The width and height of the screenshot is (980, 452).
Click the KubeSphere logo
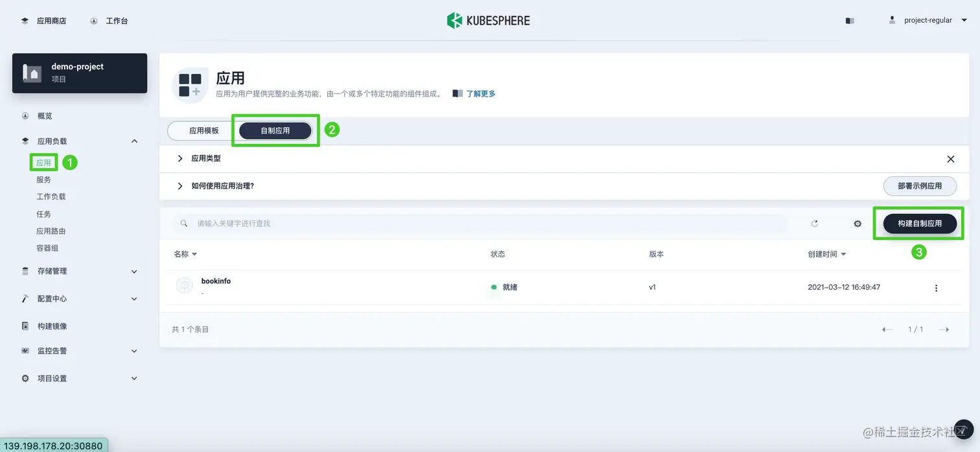[x=489, y=20]
